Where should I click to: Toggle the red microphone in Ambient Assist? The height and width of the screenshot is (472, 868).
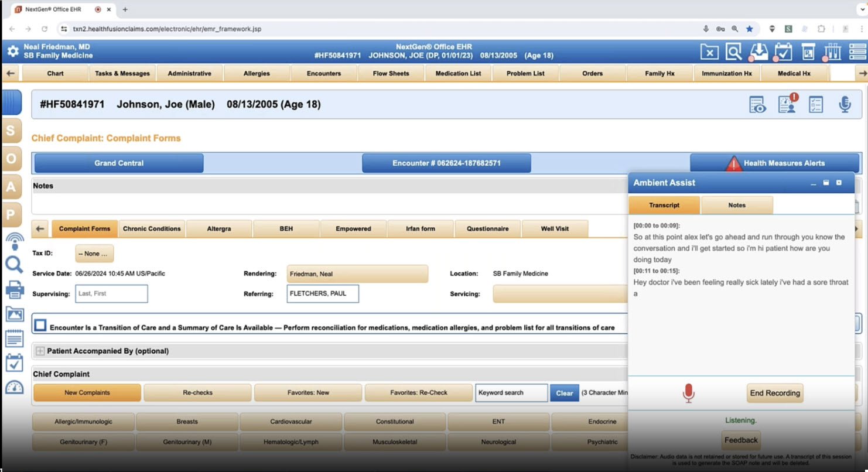[x=689, y=393]
